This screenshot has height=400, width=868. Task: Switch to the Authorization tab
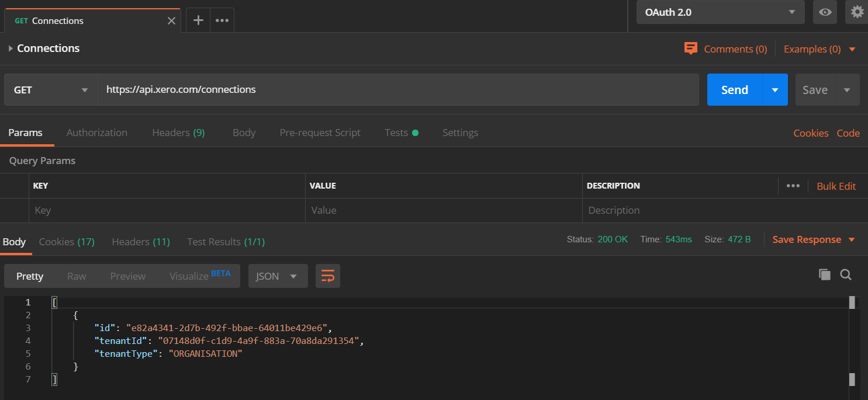tap(97, 133)
